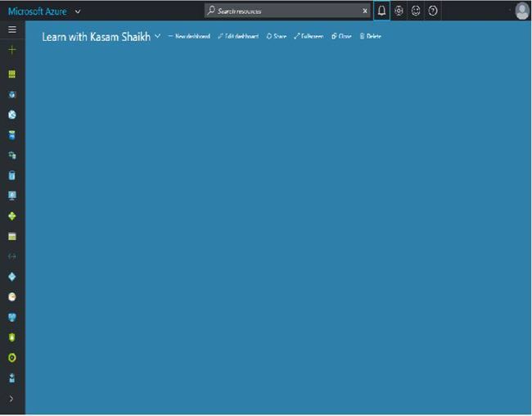Image resolution: width=532 pixels, height=416 pixels.
Task: Click the Clone dashboard button
Action: (x=341, y=36)
